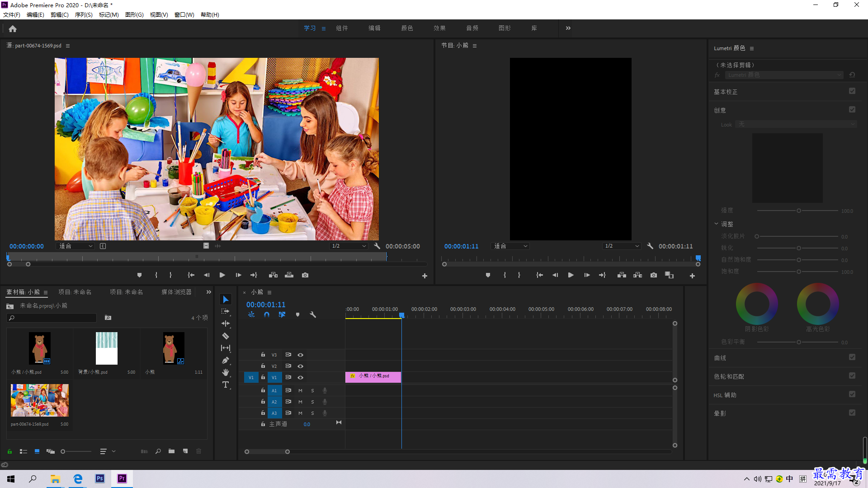The width and height of the screenshot is (868, 488).
Task: Click Overwrite button in source monitor
Action: [289, 275]
